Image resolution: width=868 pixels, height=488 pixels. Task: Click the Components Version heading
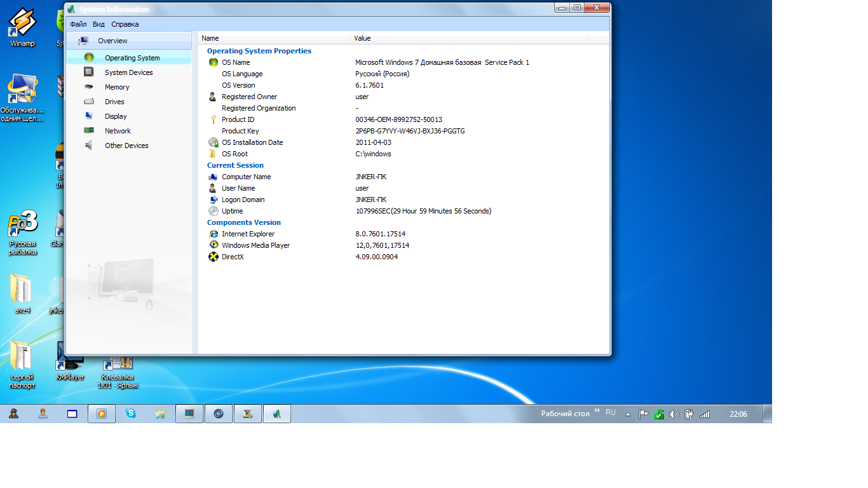coord(244,222)
